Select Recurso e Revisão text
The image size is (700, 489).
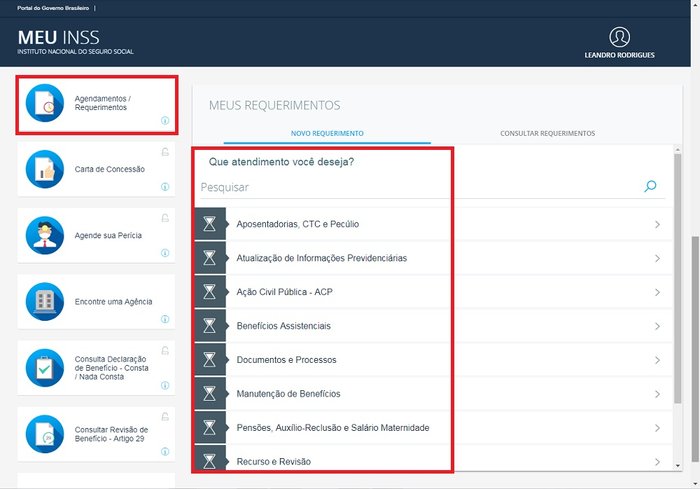274,461
